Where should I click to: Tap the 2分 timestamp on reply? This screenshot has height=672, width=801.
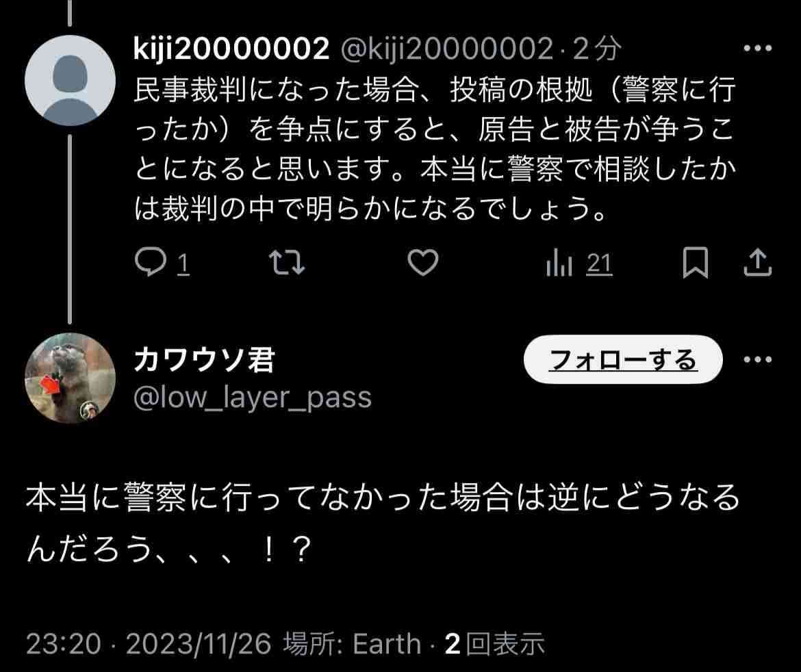click(597, 49)
